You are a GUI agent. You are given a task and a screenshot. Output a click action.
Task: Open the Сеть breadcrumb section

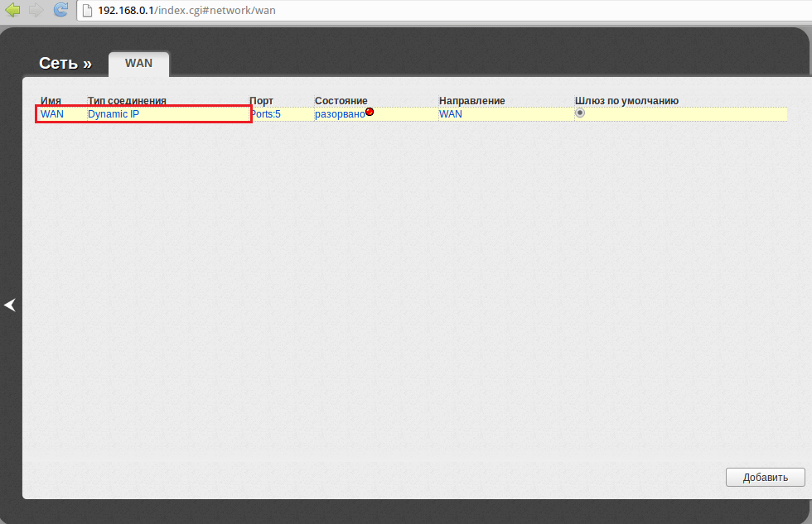65,64
